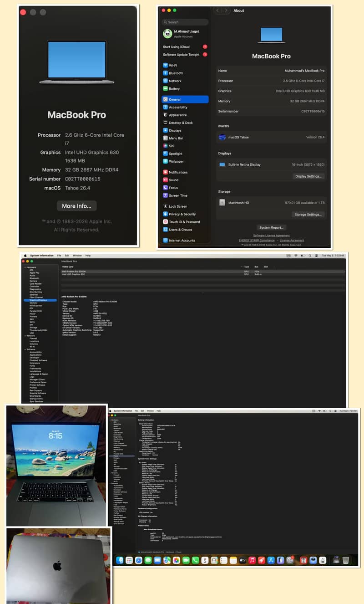Screen dimensions: 364x604
Task: Open Internet Accounts settings pane
Action: (185, 240)
